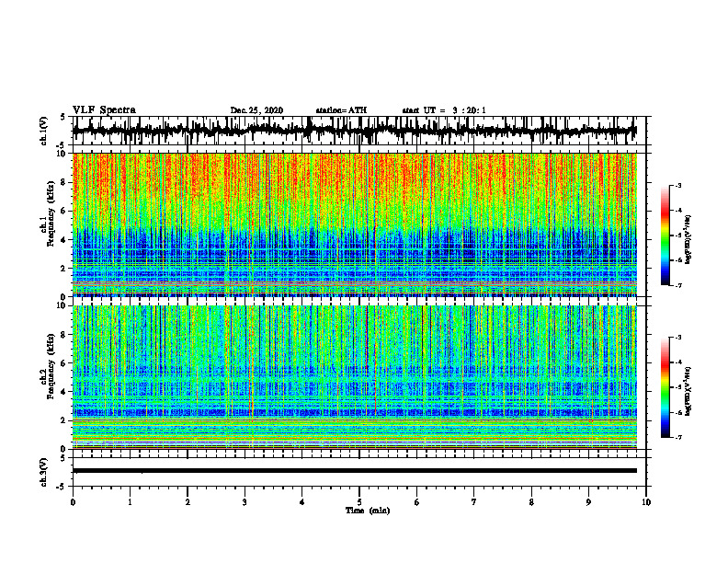Click the ch.2 color bar "log(PSD)" units label
This screenshot has width=728, height=563.
pos(688,391)
